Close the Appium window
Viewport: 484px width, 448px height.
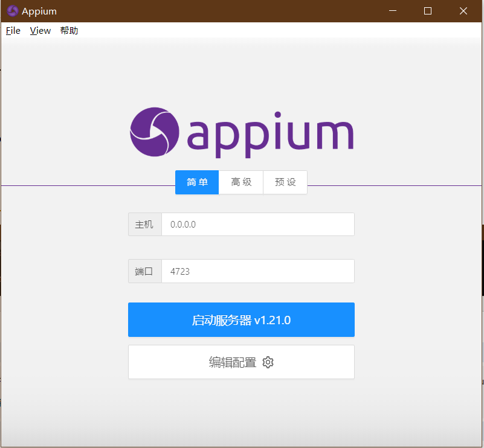[463, 11]
